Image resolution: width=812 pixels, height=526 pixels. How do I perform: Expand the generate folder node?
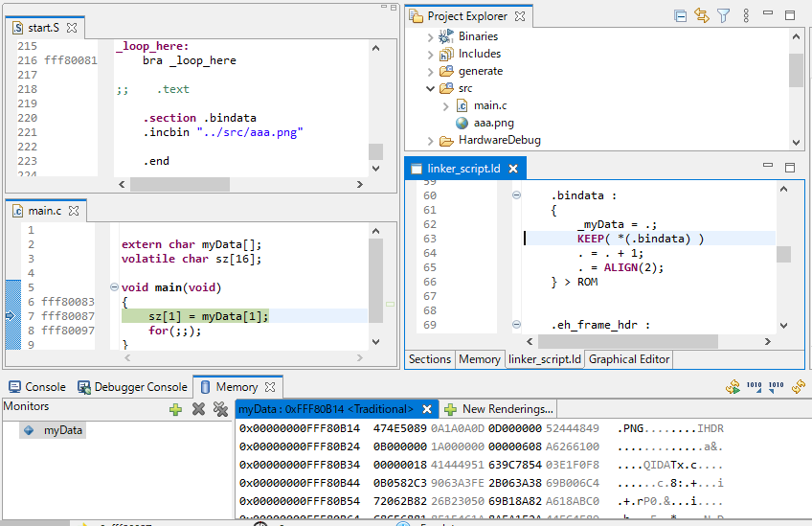point(430,72)
